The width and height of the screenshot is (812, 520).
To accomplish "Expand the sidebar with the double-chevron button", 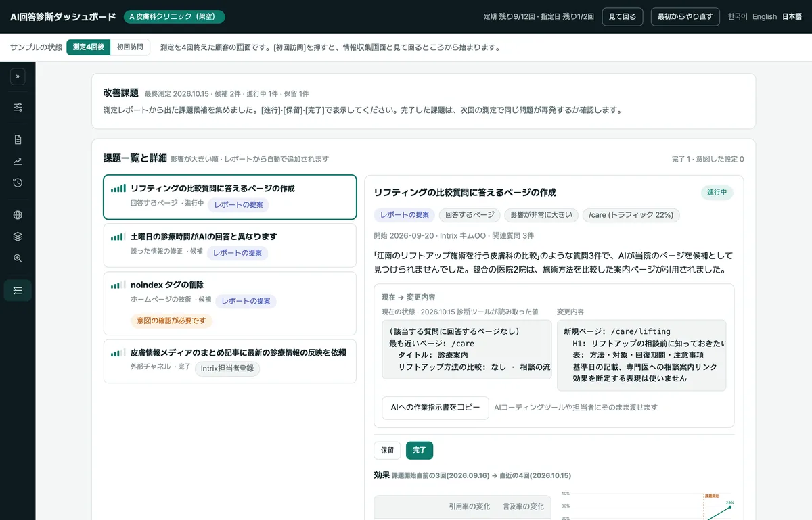I will (18, 77).
